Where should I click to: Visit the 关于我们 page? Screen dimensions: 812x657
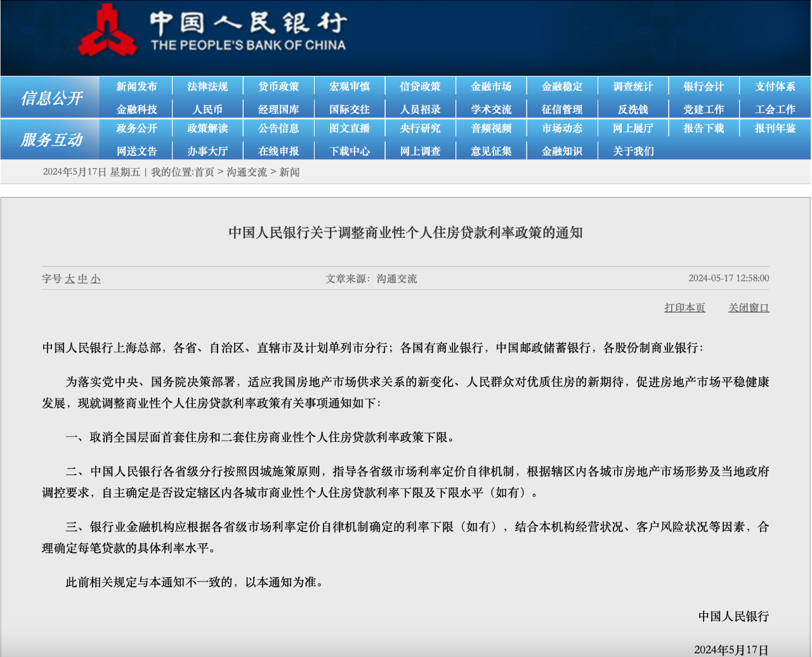click(x=633, y=152)
